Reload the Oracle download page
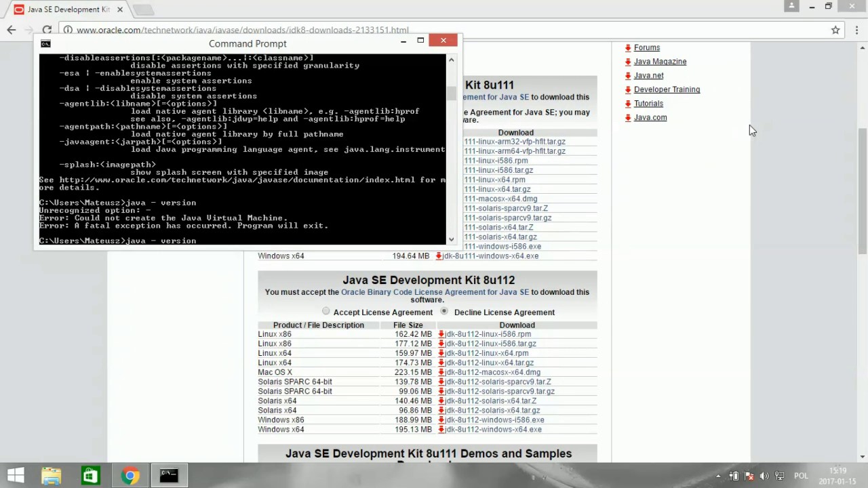This screenshot has height=488, width=868. tap(47, 30)
